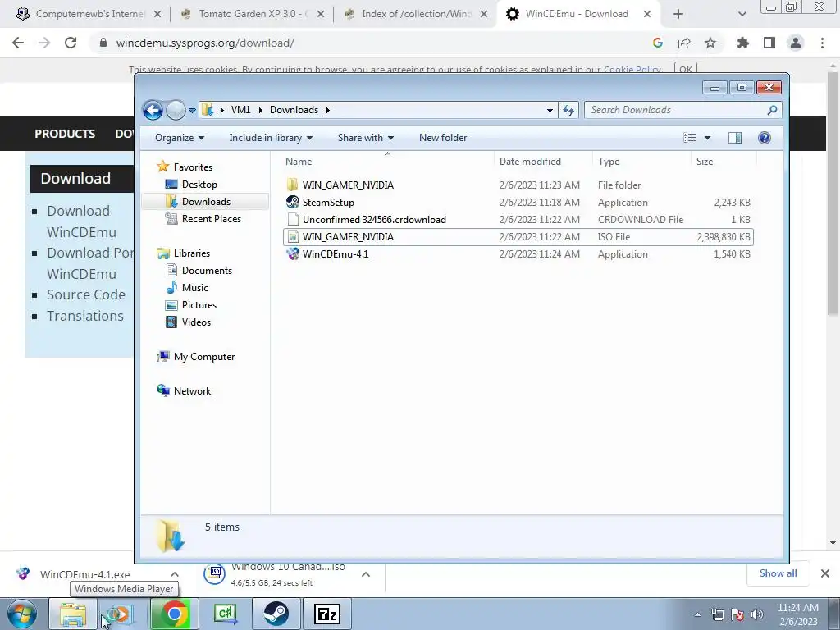Select the Unconfirmed 324566.crdownload file icon

(x=293, y=220)
